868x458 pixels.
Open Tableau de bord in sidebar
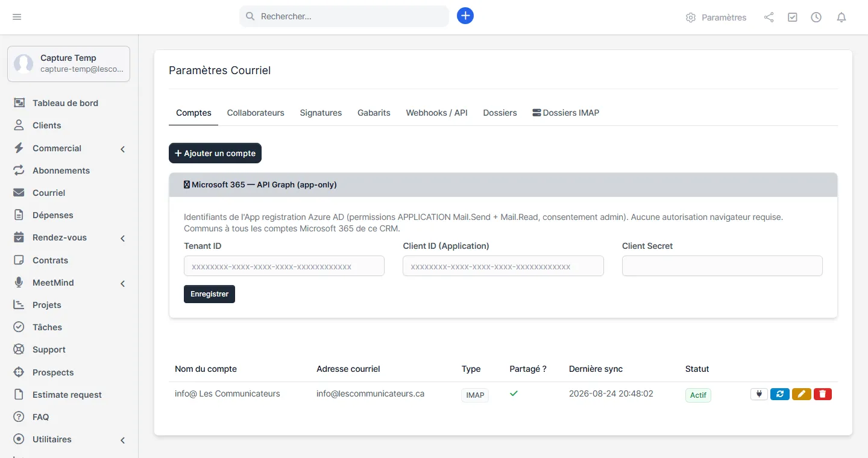65,103
